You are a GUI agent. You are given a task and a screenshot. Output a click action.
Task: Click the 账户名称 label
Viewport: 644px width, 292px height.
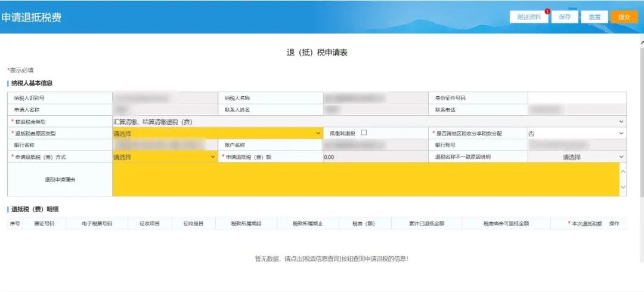[234, 145]
